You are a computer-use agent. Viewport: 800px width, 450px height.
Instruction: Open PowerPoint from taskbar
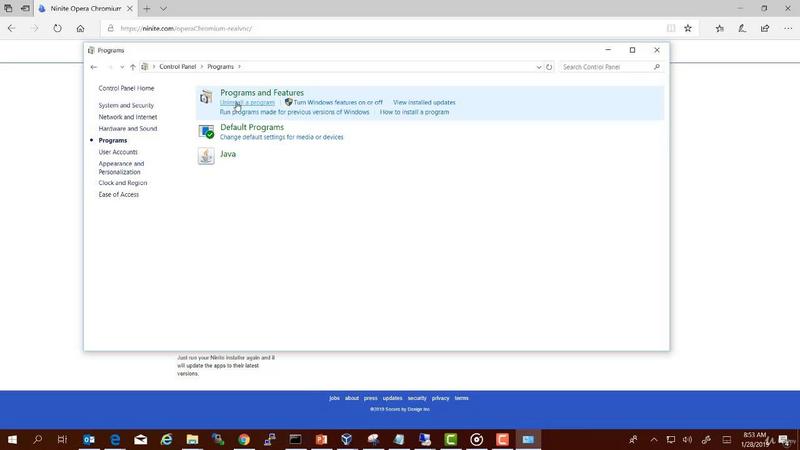click(x=321, y=439)
